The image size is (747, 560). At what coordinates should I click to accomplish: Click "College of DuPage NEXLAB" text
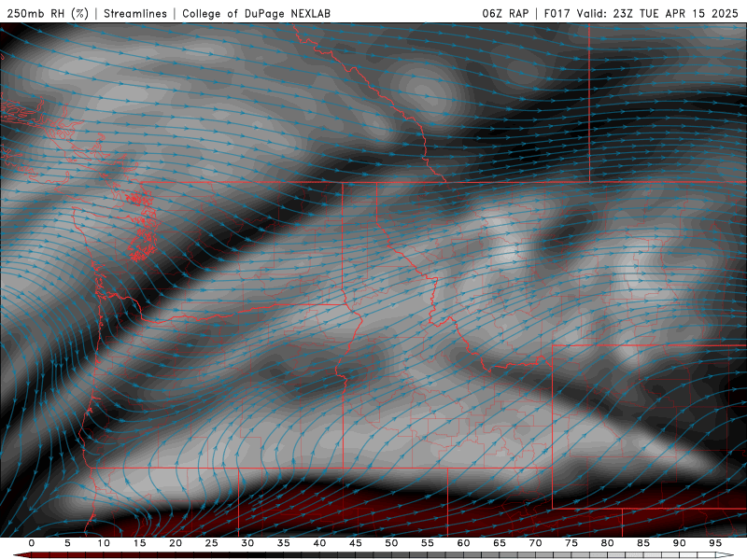click(256, 13)
